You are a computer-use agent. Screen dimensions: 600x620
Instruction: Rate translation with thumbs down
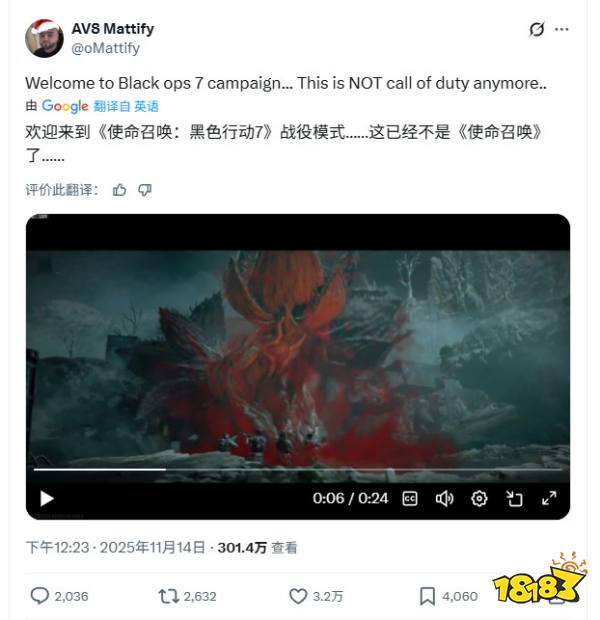pos(145,190)
